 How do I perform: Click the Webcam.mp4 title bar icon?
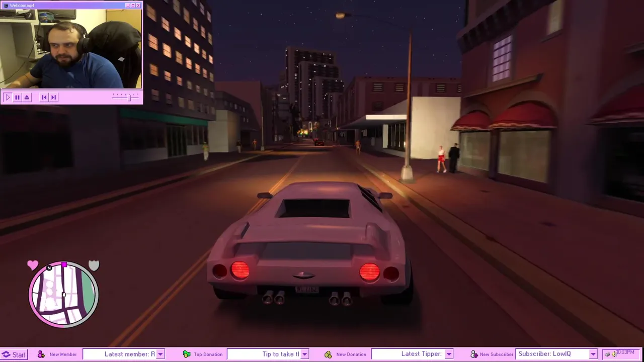[x=5, y=6]
